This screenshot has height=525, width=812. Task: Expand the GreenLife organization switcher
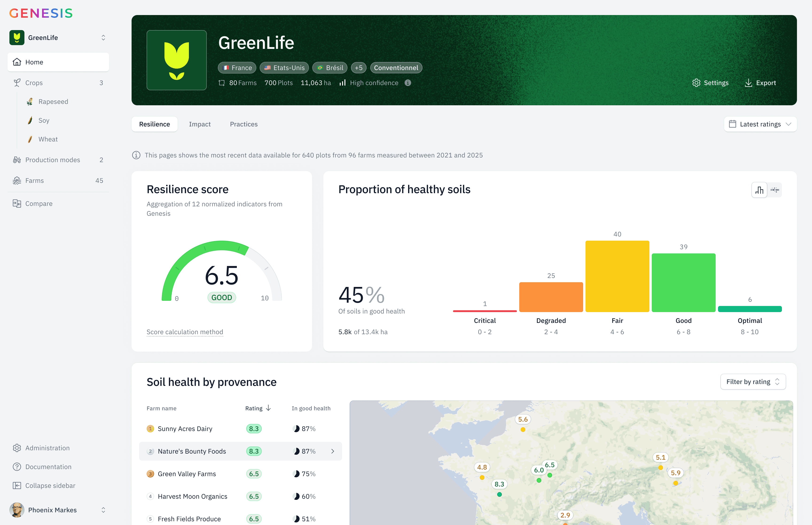click(x=103, y=38)
